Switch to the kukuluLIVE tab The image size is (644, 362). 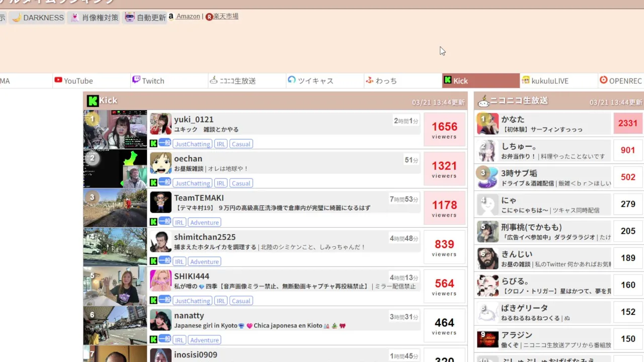[x=558, y=81]
